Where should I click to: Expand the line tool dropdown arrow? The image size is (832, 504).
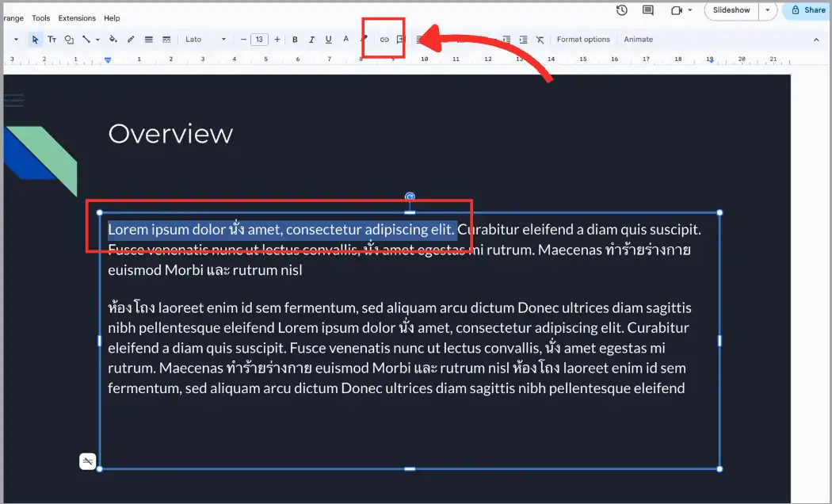(97, 40)
